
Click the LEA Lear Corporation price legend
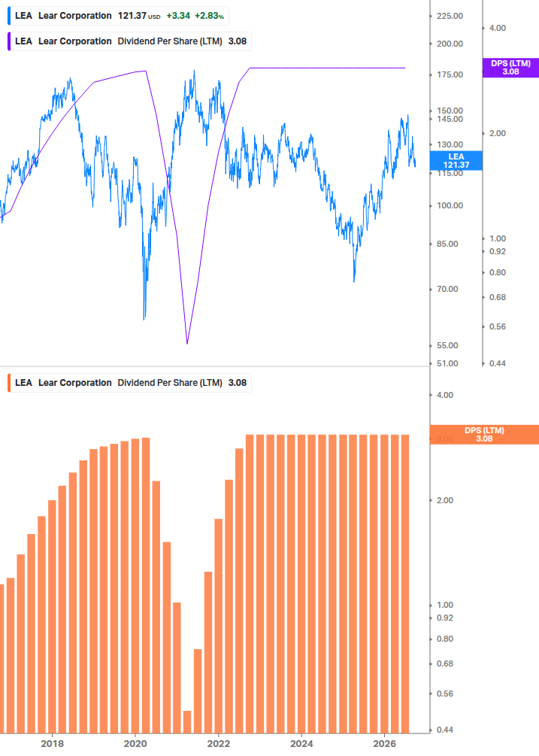coord(118,16)
